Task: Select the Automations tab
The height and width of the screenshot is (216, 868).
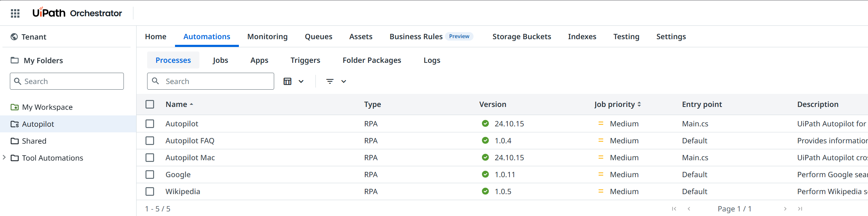Action: click(x=207, y=36)
